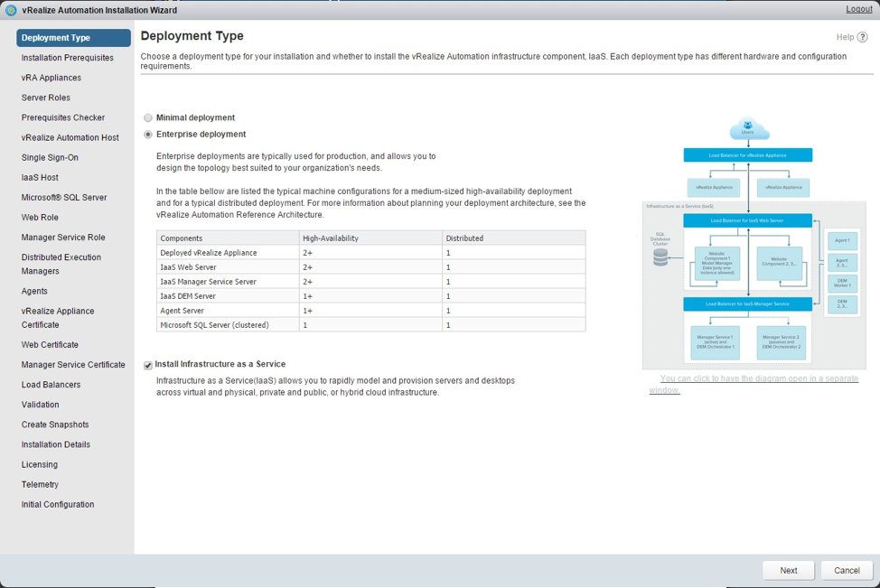Image resolution: width=880 pixels, height=588 pixels.
Task: Select the Minimal deployment radio button
Action: click(x=148, y=117)
